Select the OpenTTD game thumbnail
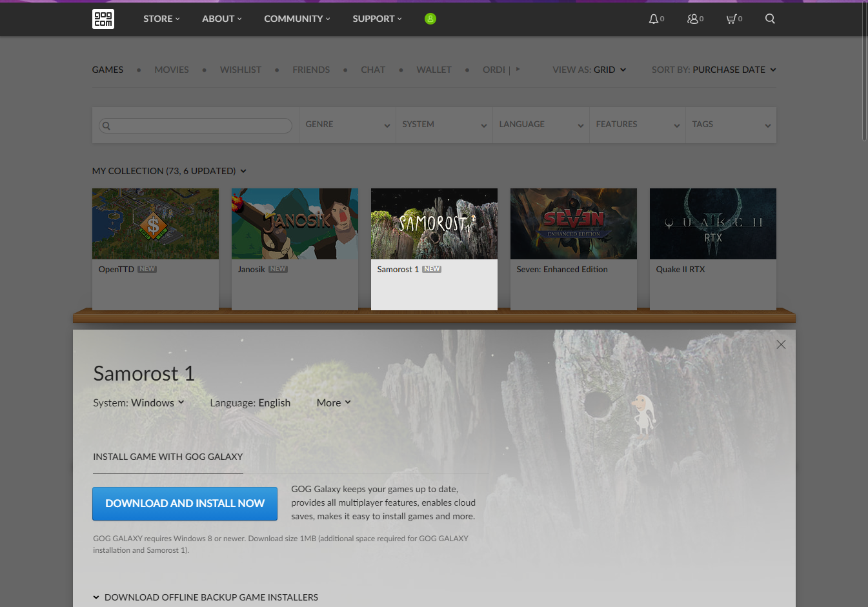Screen dimensions: 868x607 [x=156, y=224]
